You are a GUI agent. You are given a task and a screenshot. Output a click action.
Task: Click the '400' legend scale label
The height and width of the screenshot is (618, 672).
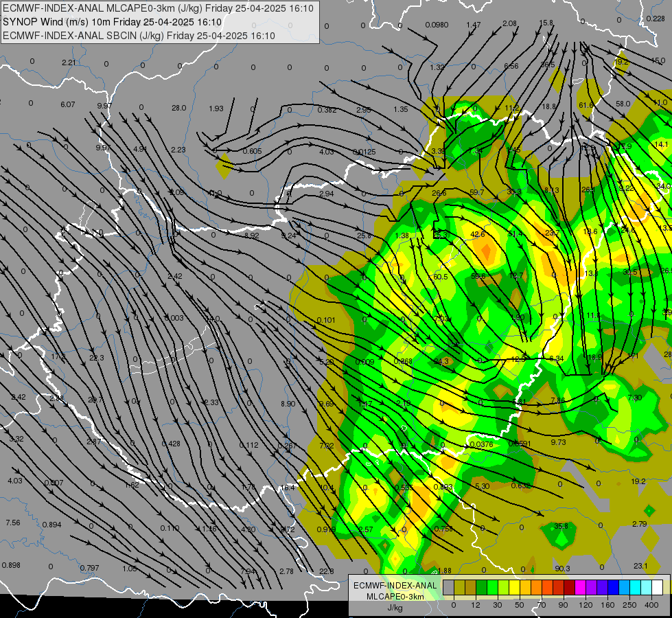coord(651,605)
